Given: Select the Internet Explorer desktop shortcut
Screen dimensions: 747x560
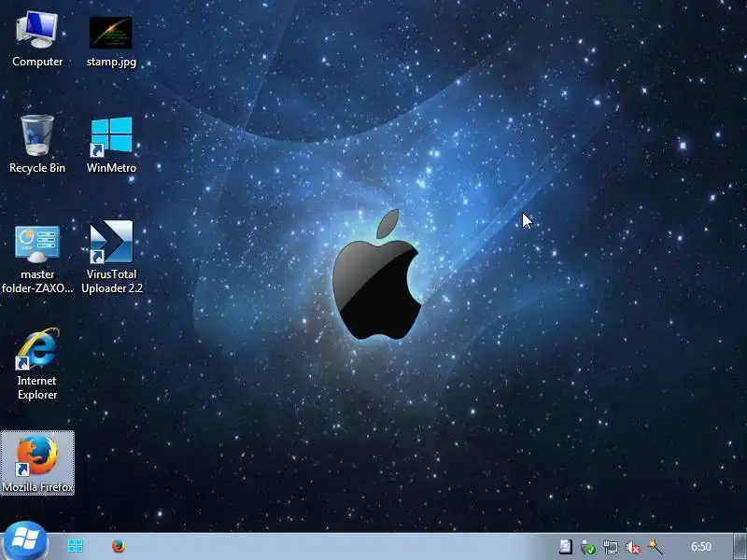Looking at the screenshot, I should coord(37,363).
